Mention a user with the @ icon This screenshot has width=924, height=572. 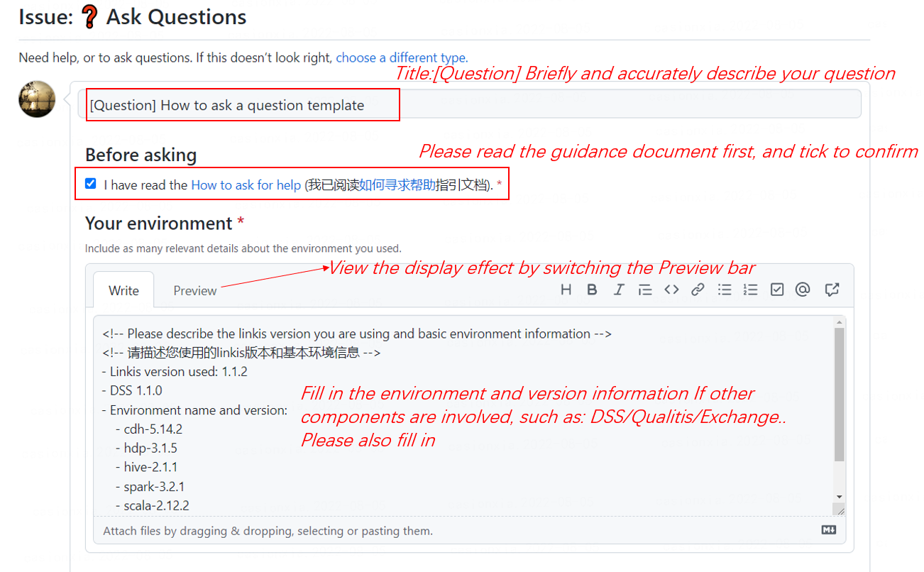[803, 290]
